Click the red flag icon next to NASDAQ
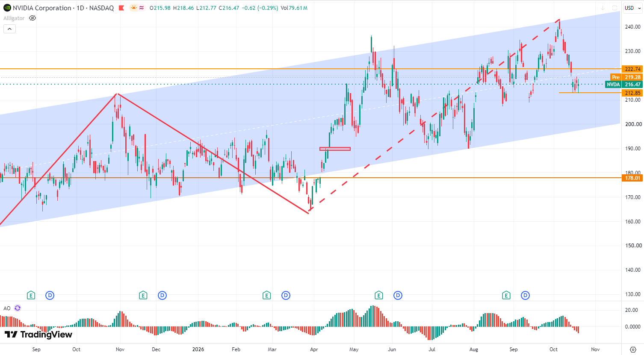 [x=121, y=8]
